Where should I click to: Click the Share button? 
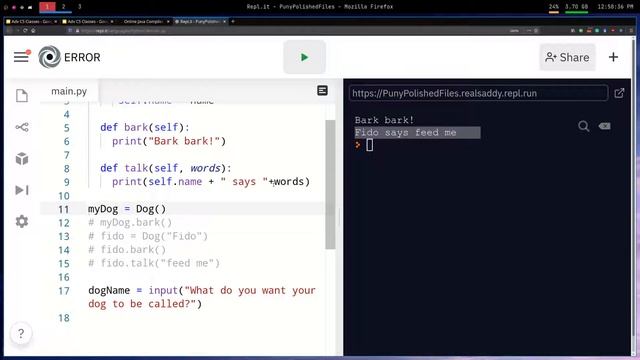pos(567,57)
